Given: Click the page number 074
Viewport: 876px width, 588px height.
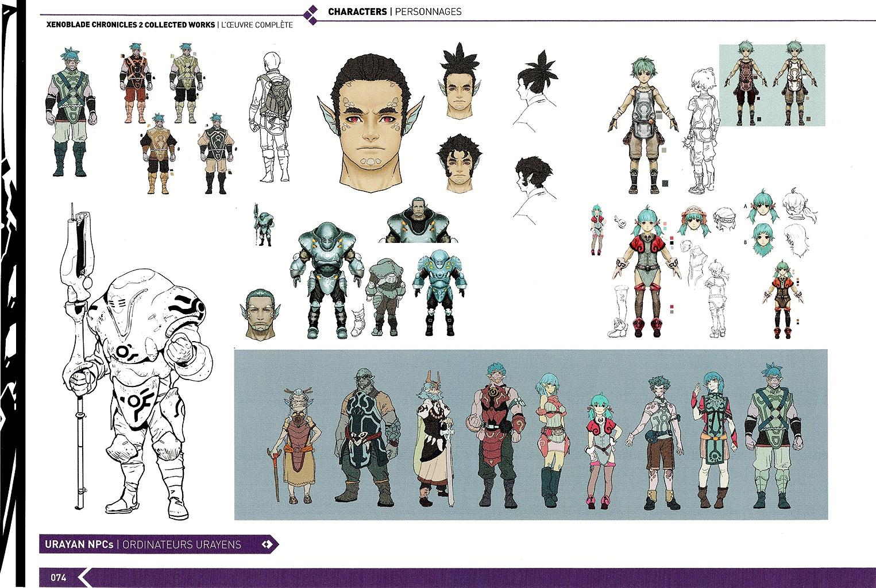Looking at the screenshot, I should pos(58,577).
